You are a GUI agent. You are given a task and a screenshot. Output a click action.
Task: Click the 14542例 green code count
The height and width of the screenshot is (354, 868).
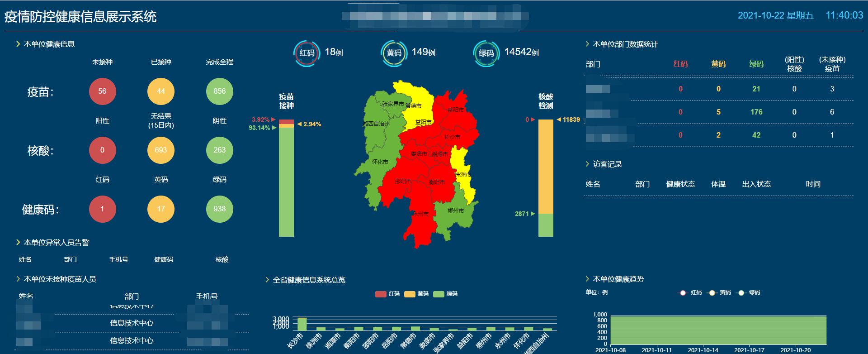(x=522, y=52)
